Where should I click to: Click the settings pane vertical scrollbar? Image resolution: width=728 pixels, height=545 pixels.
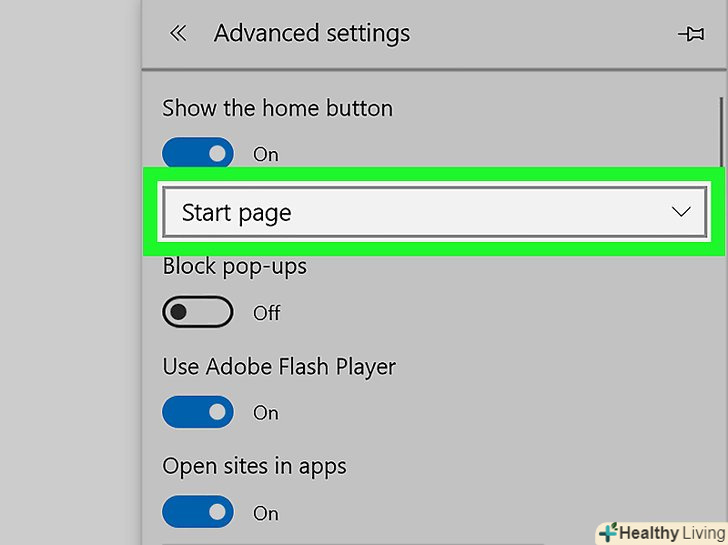[x=721, y=130]
